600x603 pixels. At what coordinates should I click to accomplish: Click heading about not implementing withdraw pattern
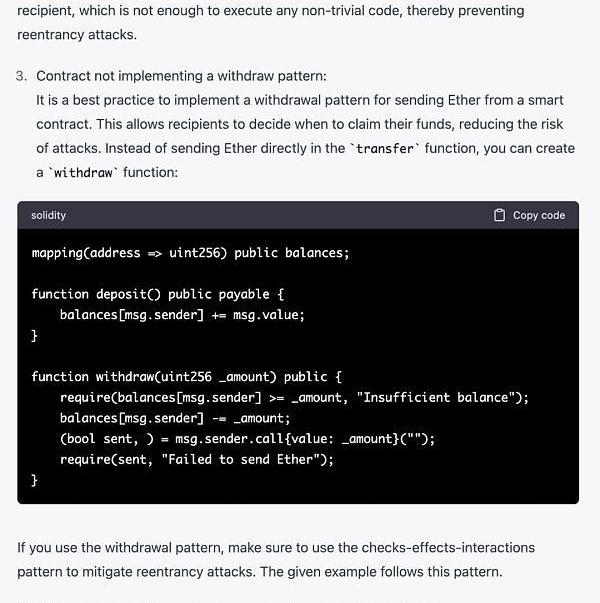[x=181, y=76]
